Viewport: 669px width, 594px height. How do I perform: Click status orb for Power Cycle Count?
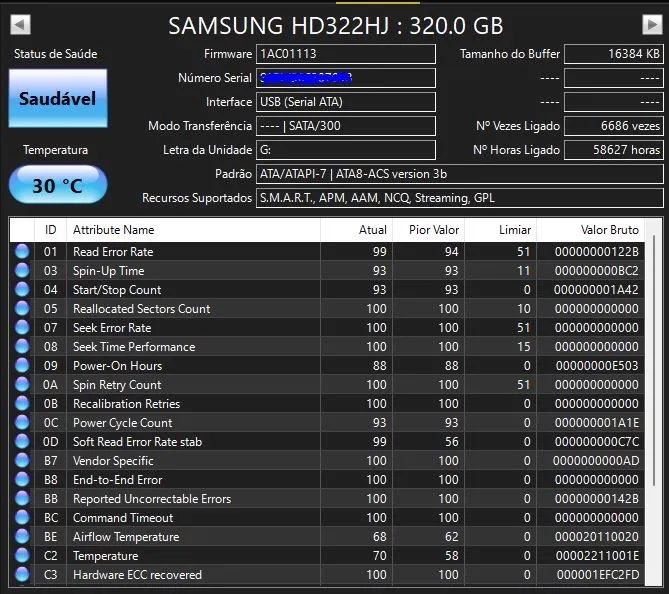click(x=22, y=422)
